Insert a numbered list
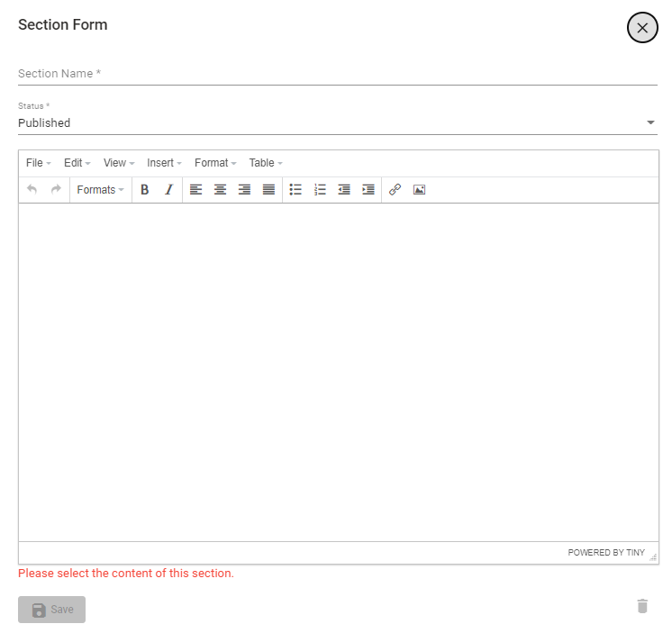The height and width of the screenshot is (624, 672). 320,190
